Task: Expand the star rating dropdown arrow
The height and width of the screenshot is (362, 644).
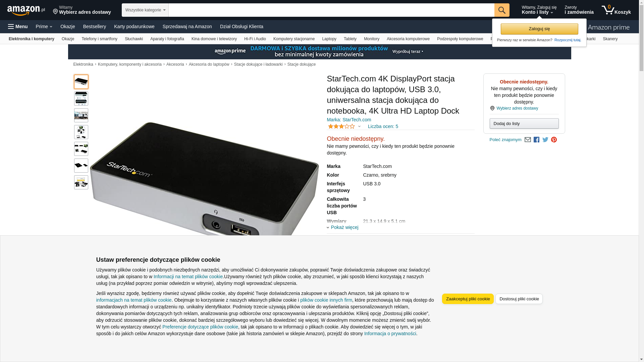Action: coord(359,127)
